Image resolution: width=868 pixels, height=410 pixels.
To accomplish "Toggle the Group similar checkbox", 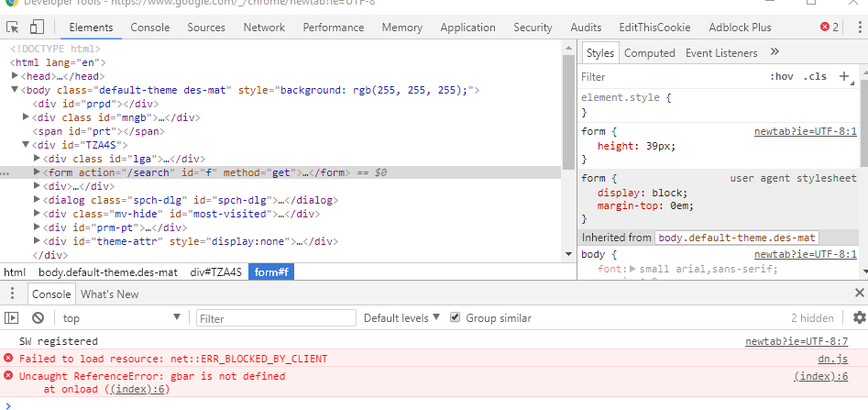I will click(x=455, y=317).
